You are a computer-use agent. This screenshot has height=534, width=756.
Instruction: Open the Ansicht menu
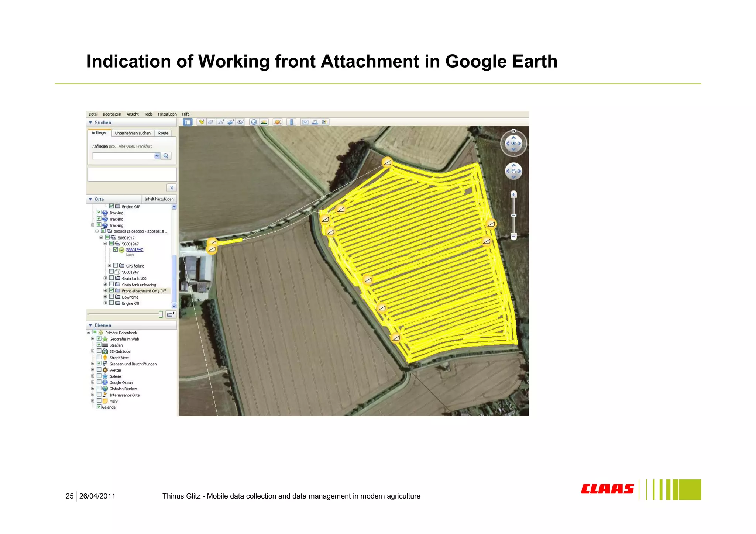133,114
